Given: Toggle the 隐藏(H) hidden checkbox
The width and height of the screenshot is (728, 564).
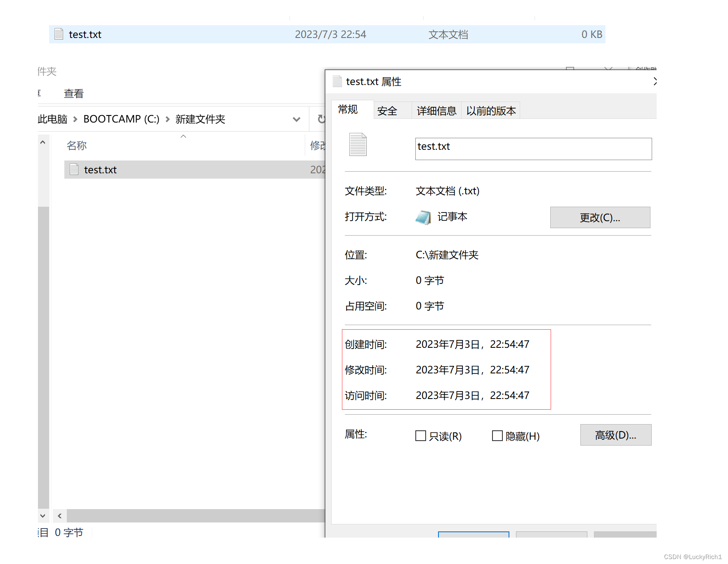Looking at the screenshot, I should coord(497,436).
